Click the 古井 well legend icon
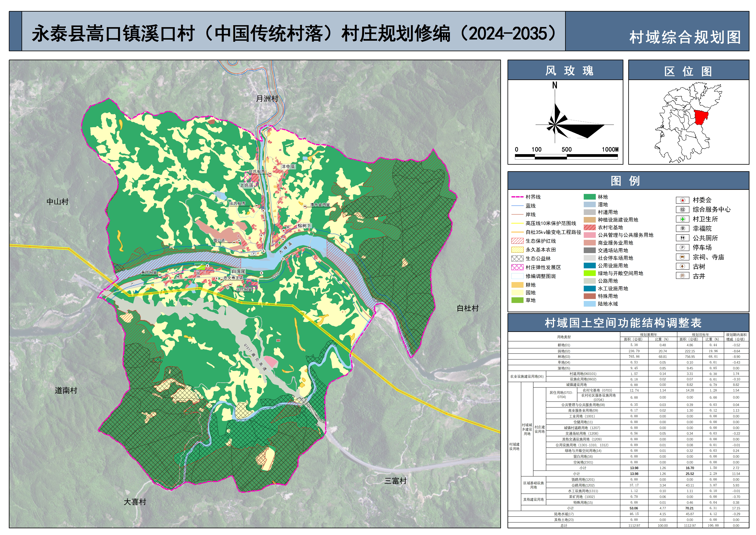 pyautogui.click(x=682, y=276)
